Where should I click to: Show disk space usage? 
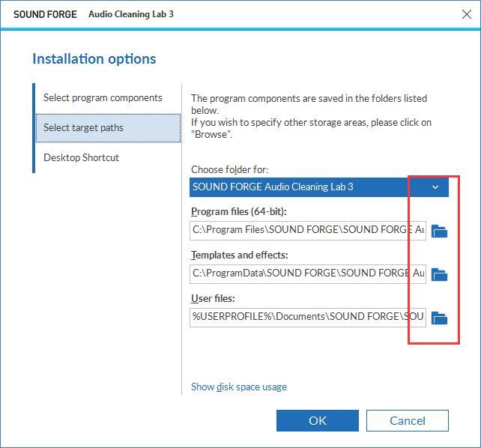pos(239,387)
